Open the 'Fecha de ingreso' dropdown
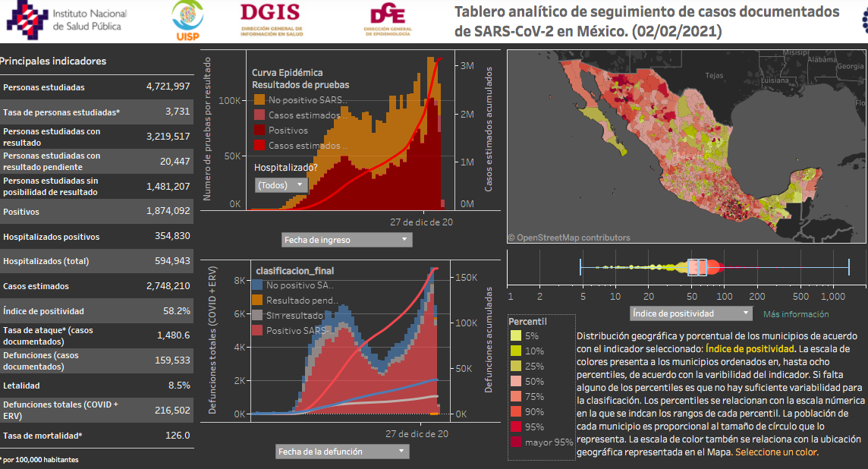Image resolution: width=868 pixels, height=469 pixels. [x=346, y=240]
